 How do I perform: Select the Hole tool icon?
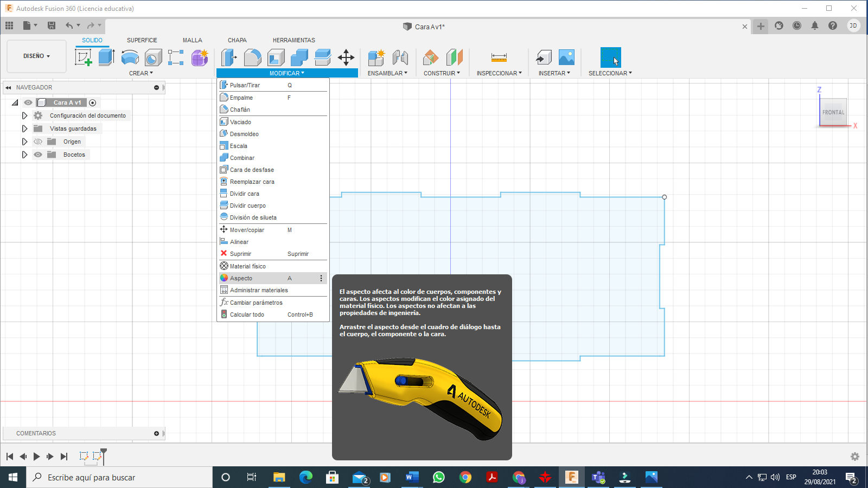pos(153,57)
